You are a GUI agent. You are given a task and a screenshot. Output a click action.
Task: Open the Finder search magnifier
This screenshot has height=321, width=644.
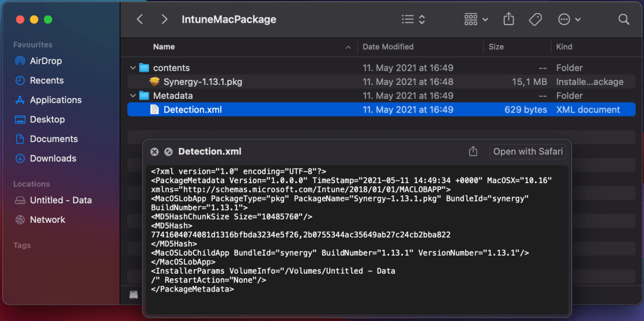coord(623,20)
